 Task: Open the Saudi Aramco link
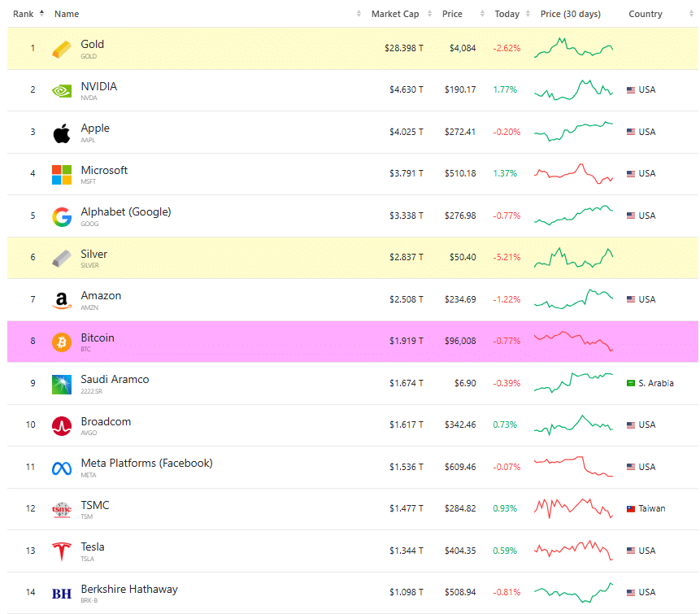(115, 380)
